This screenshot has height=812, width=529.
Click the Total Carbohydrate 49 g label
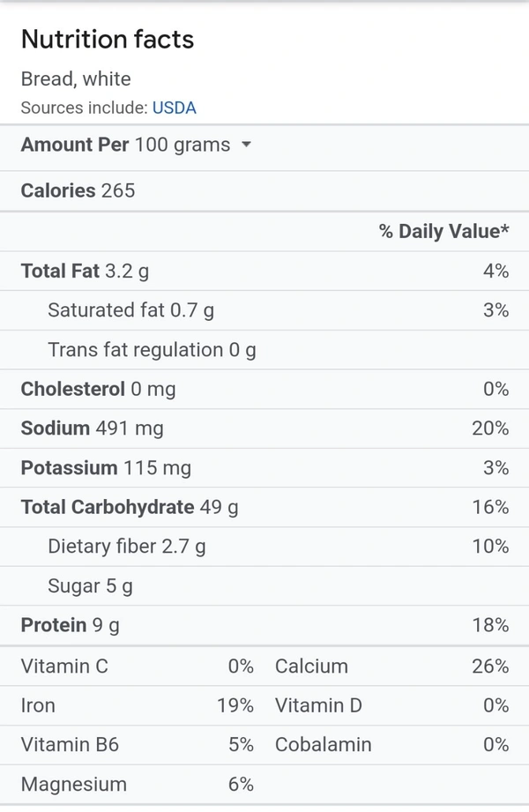coord(130,507)
